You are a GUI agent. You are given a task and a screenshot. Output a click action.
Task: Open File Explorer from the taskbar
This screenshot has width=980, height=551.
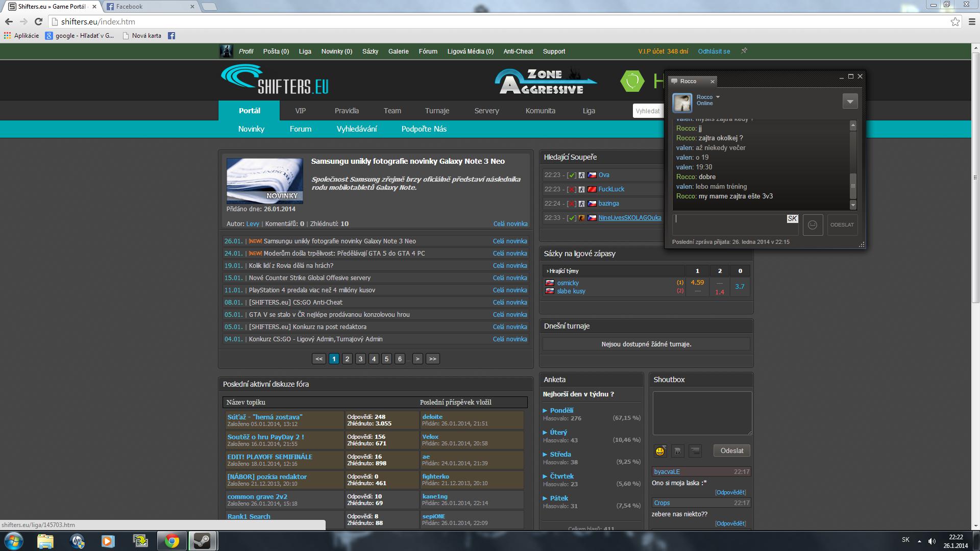(x=45, y=541)
